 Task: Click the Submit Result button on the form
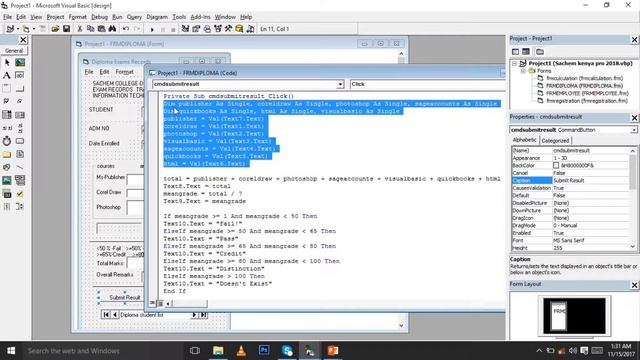tap(121, 298)
